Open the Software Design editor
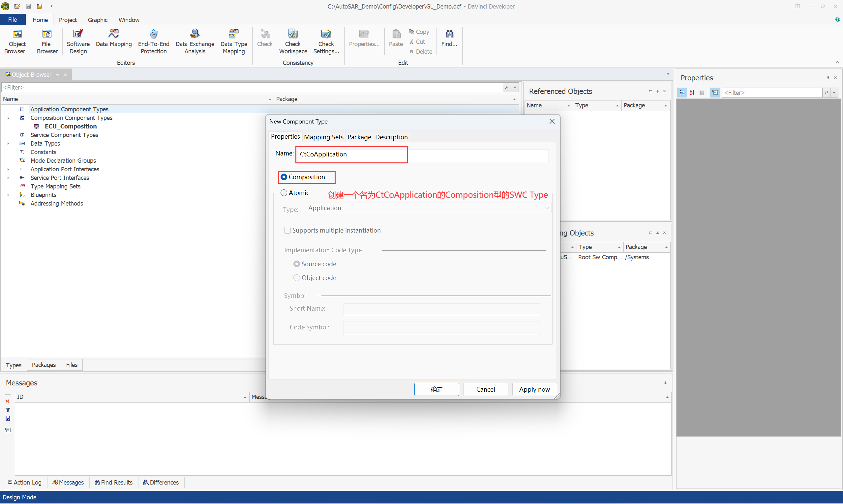The width and height of the screenshot is (843, 504). click(x=78, y=41)
